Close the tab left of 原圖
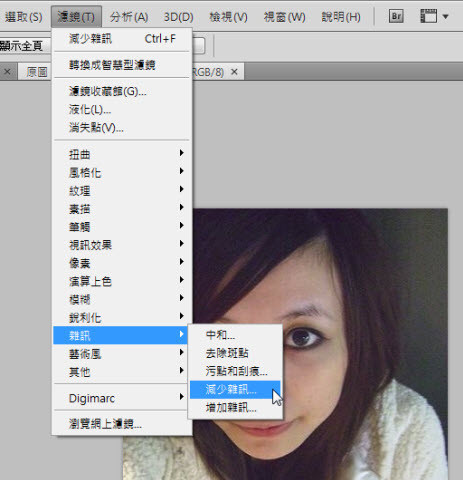 pos(7,72)
